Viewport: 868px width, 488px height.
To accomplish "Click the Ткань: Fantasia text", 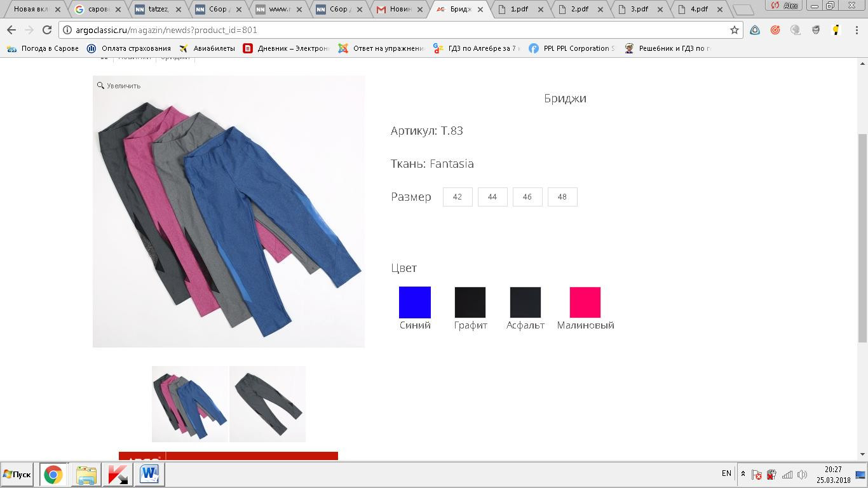I will [432, 164].
